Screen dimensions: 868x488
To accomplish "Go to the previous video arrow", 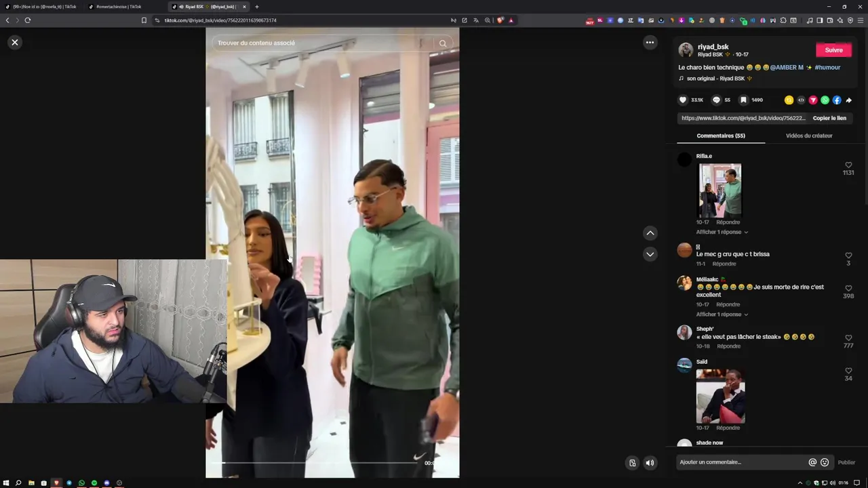I will (x=650, y=233).
